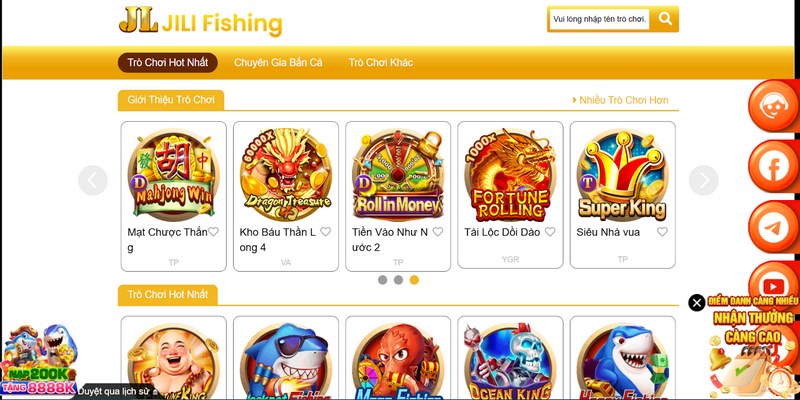Click the magnifier search button
800x400 pixels.
click(x=665, y=19)
